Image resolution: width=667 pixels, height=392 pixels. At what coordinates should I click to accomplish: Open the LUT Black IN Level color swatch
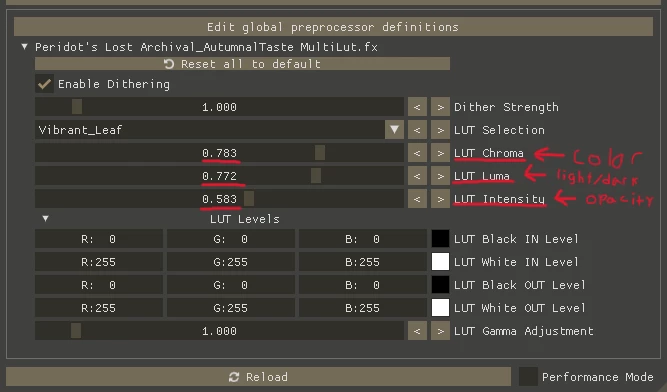pyautogui.click(x=440, y=239)
